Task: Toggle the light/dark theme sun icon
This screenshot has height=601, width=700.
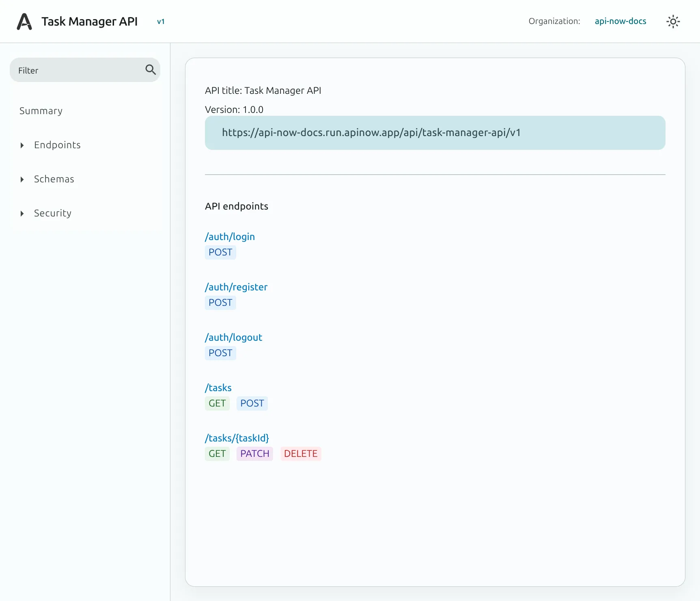Action: pyautogui.click(x=673, y=22)
